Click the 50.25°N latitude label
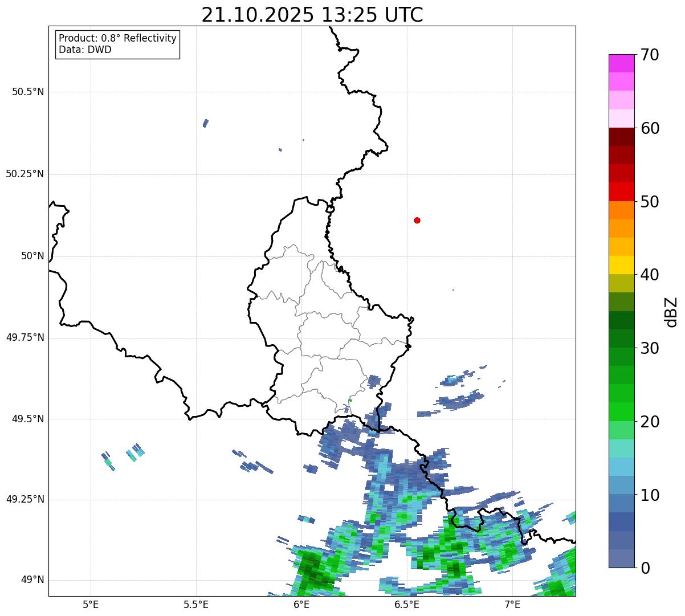 click(x=25, y=174)
